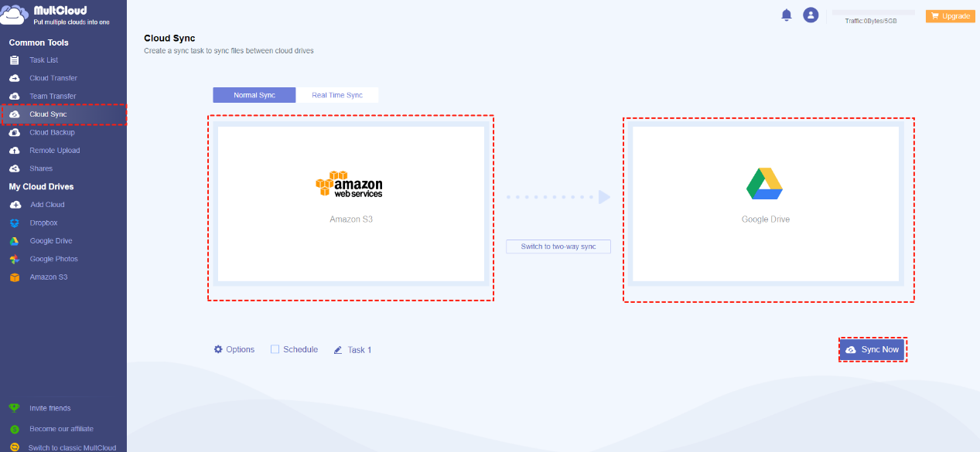Click the Google Photos pinwheel icon

coord(14,259)
